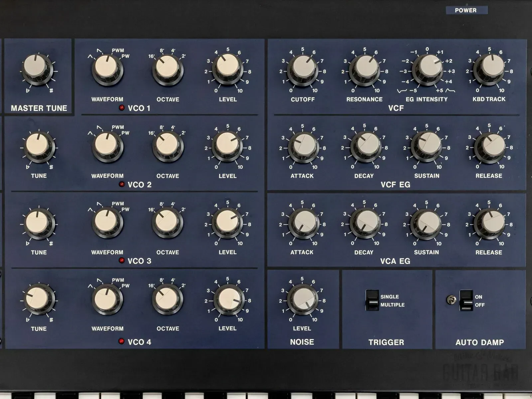Click the Master Tune knob
532x399 pixels.
coord(38,68)
